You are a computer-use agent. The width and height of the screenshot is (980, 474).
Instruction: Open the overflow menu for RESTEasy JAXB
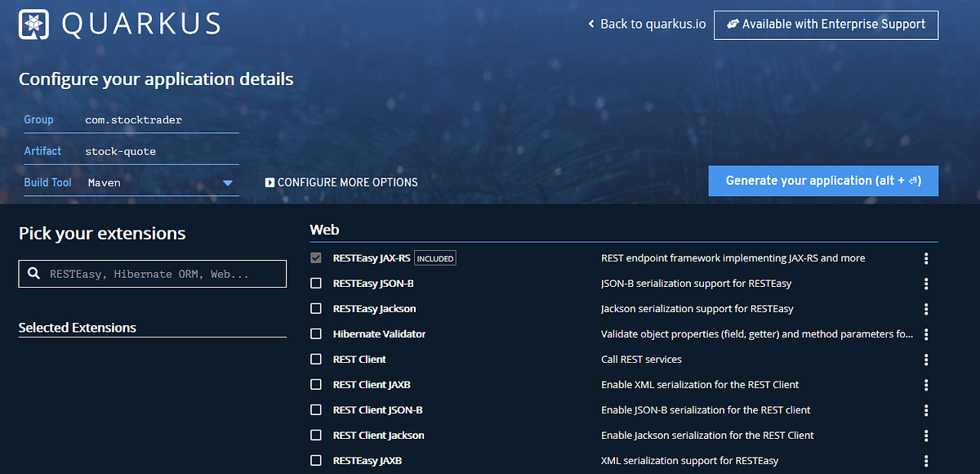[925, 461]
